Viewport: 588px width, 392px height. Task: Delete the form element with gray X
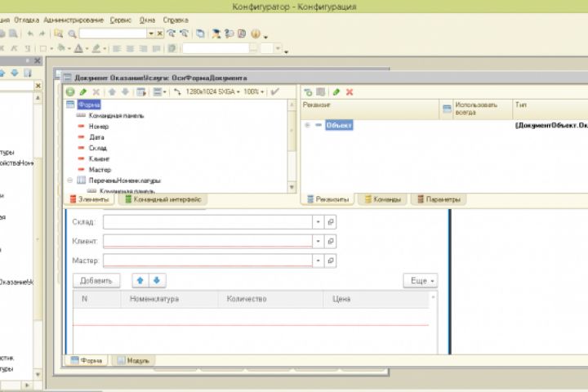point(96,92)
